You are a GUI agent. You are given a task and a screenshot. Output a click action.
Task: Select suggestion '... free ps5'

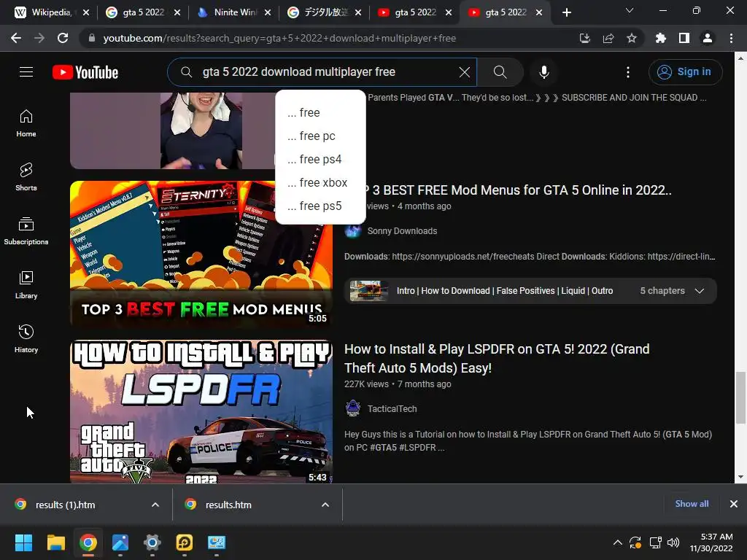(321, 206)
